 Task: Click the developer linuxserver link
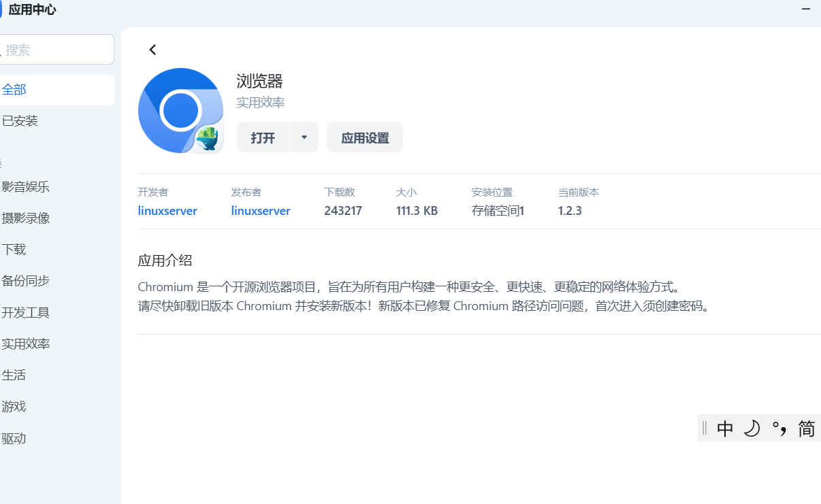167,211
